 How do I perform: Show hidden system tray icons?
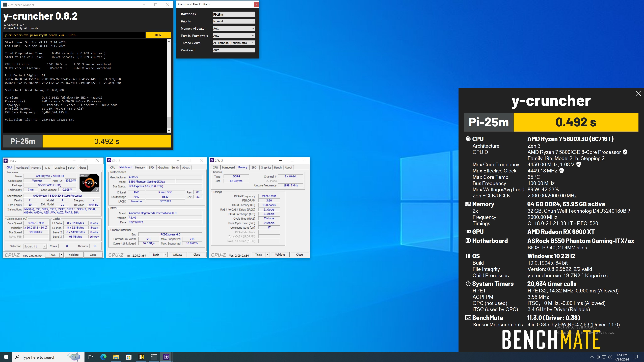(592, 357)
